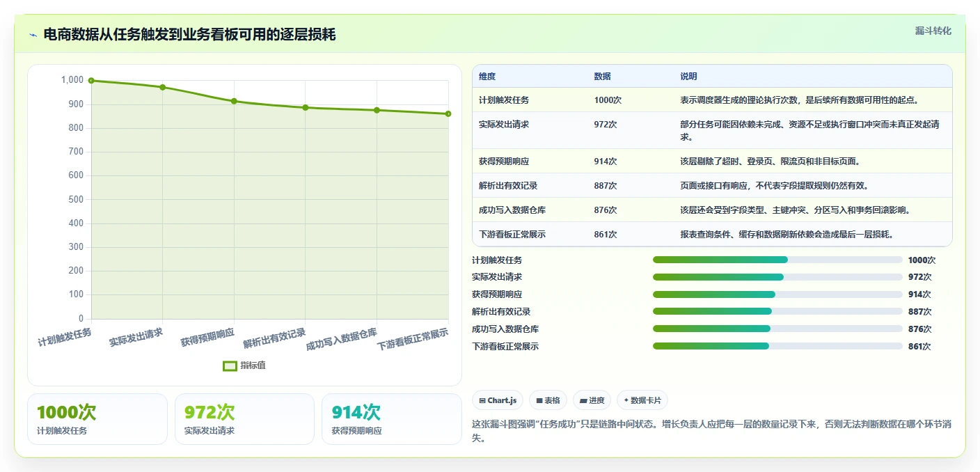Click the chart point for 解析出有效记录
The width and height of the screenshot is (980, 472).
click(306, 107)
